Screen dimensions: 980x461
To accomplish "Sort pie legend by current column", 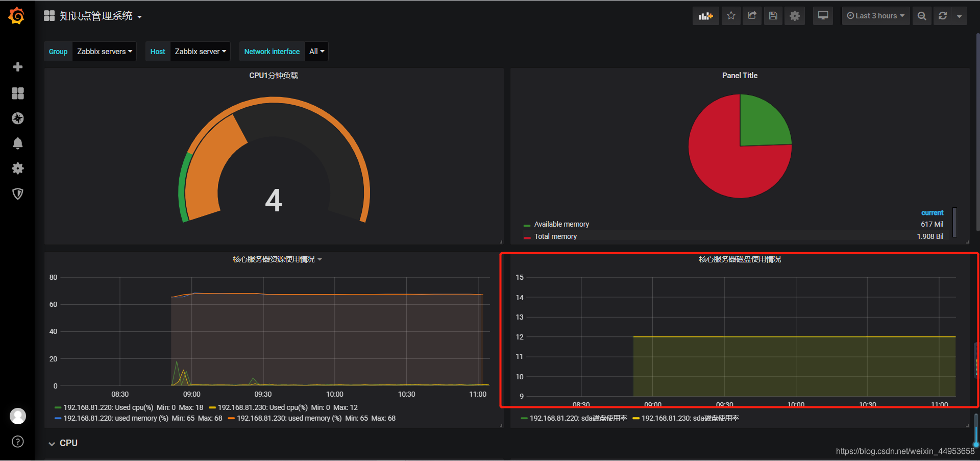I will (x=932, y=212).
